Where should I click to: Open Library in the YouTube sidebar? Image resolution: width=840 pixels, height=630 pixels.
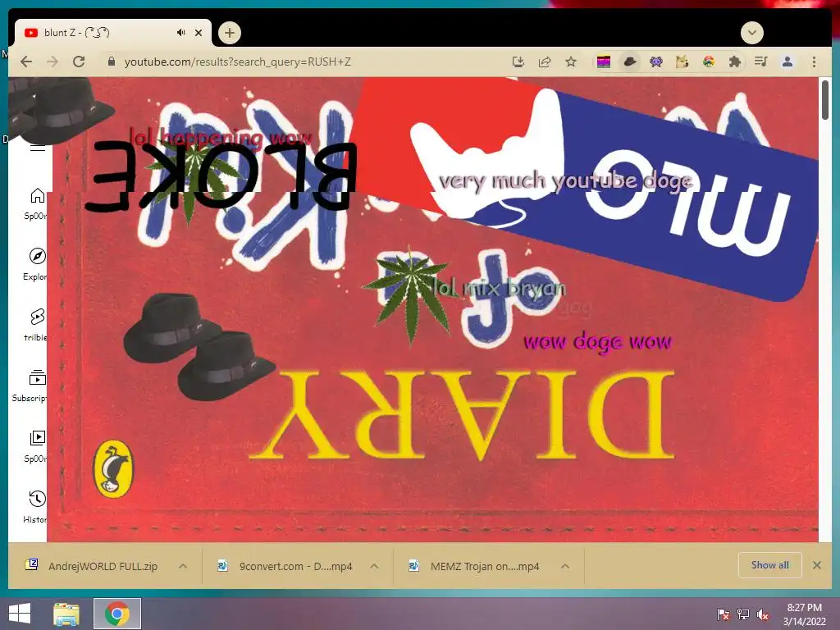[x=36, y=445]
